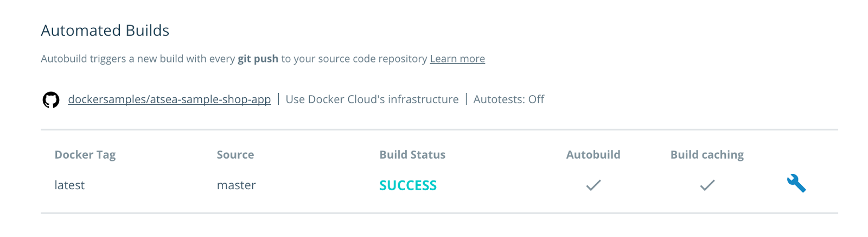Click the GitHub octocat logo icon
The image size is (868, 237).
[x=51, y=100]
